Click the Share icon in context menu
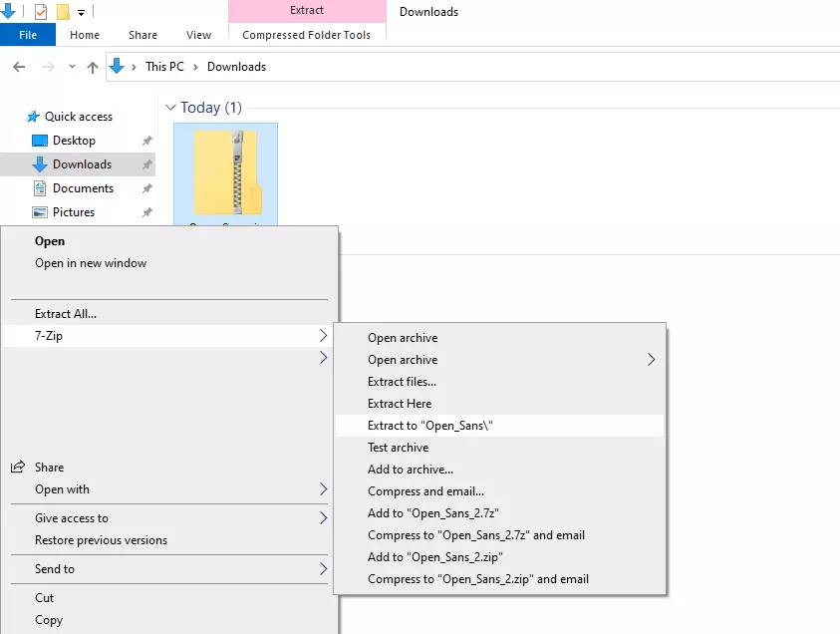 point(18,467)
